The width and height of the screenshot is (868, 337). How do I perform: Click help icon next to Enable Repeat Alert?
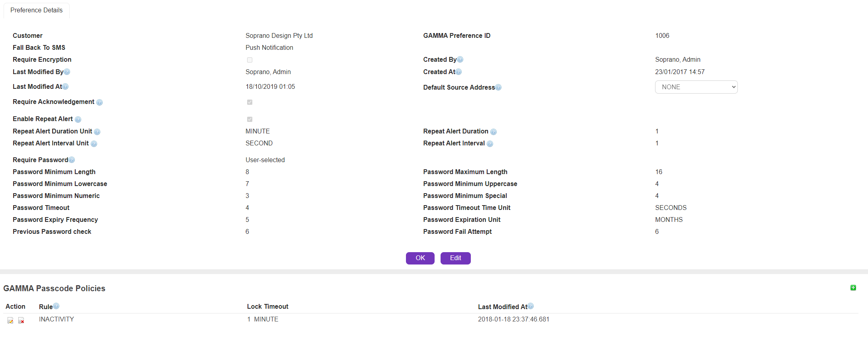(78, 120)
